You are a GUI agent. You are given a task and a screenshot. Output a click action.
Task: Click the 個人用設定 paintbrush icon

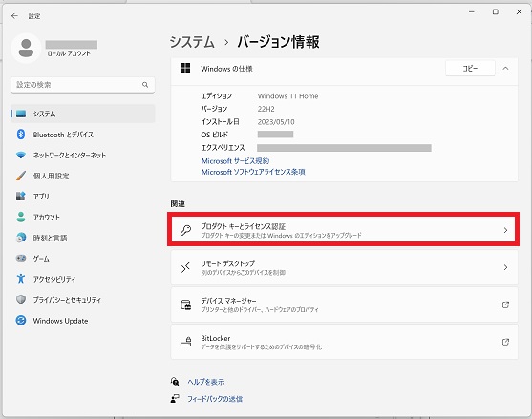21,176
